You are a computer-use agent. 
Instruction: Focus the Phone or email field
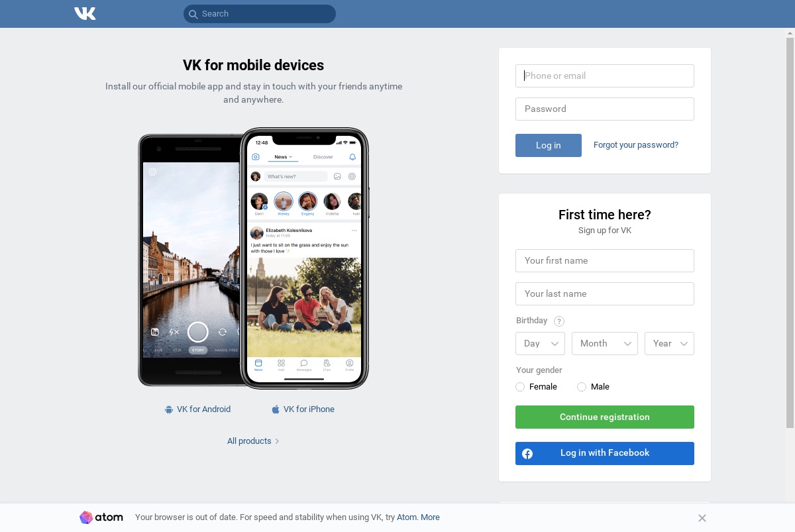[x=605, y=76]
